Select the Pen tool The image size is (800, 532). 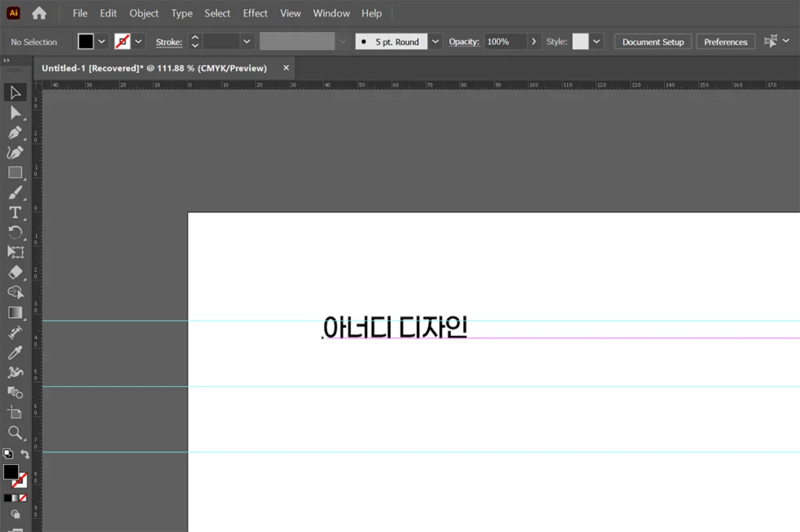[x=15, y=133]
